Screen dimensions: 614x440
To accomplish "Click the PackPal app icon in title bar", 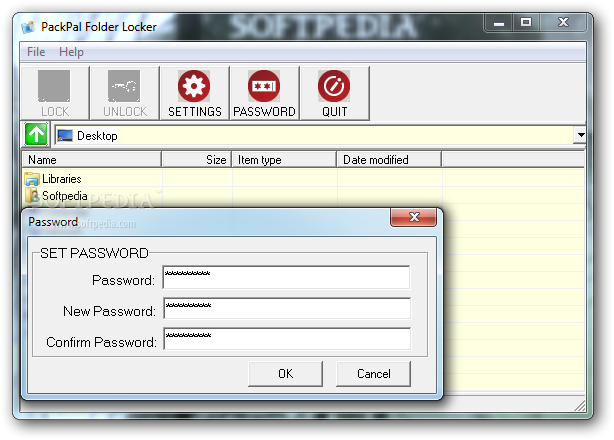I will 28,27.
